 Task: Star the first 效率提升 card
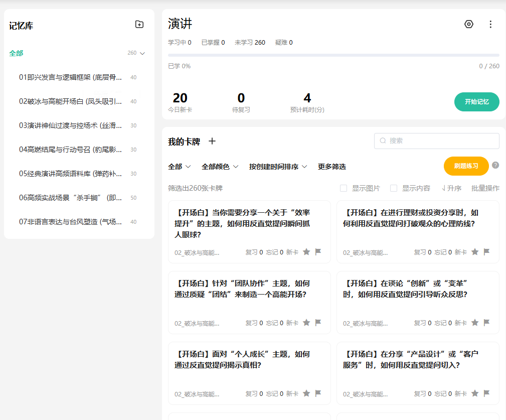pyautogui.click(x=306, y=252)
